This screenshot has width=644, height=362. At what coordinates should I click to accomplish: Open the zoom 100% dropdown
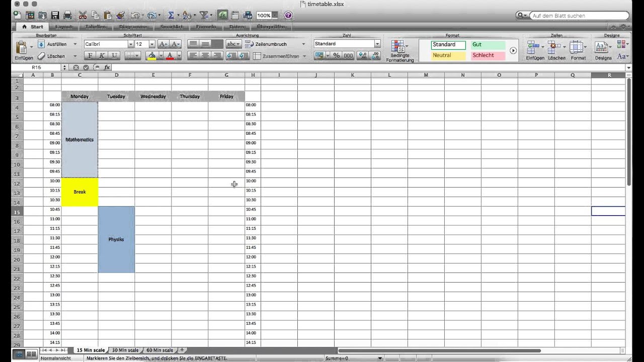[x=275, y=16]
